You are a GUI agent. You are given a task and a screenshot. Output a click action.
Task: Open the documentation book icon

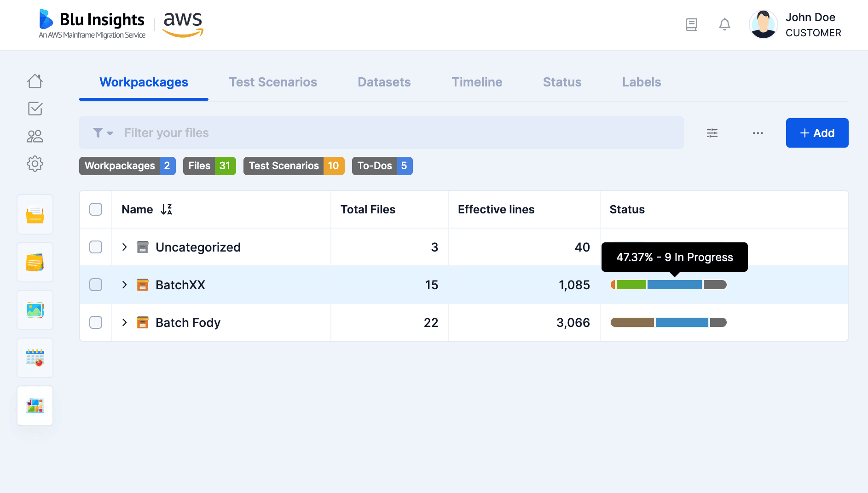coord(691,24)
